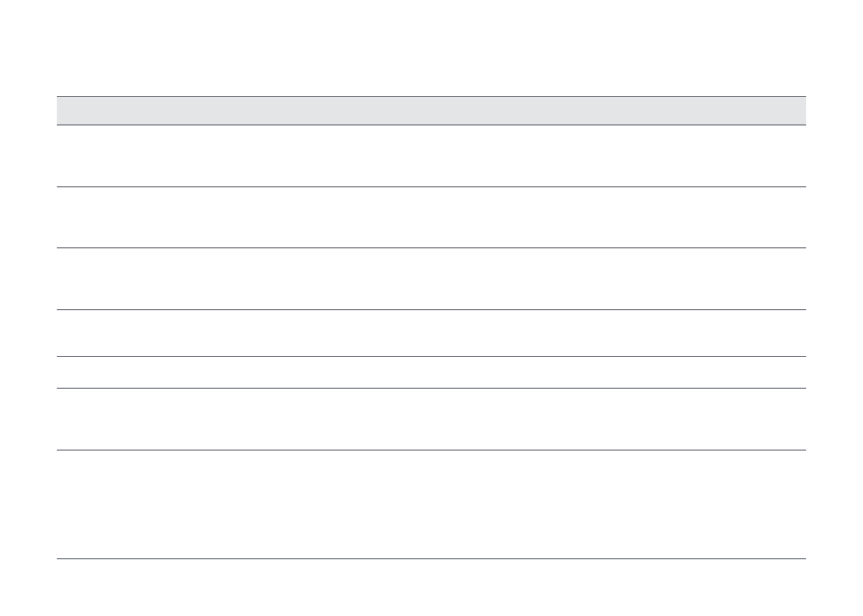This screenshot has height=616, width=863.
Task: Click the blank page area below the table
Action: click(431, 588)
